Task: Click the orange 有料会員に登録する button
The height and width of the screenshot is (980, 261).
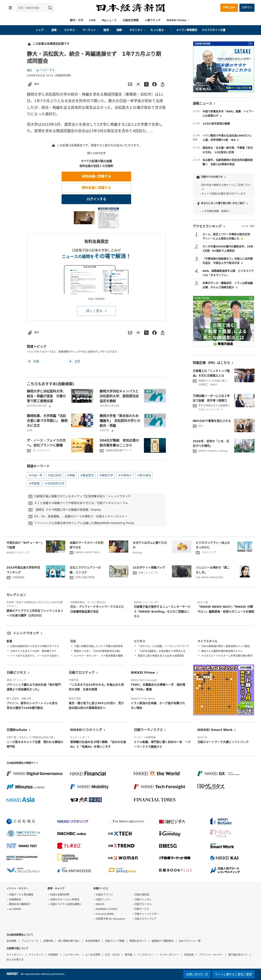Action: coord(96,177)
